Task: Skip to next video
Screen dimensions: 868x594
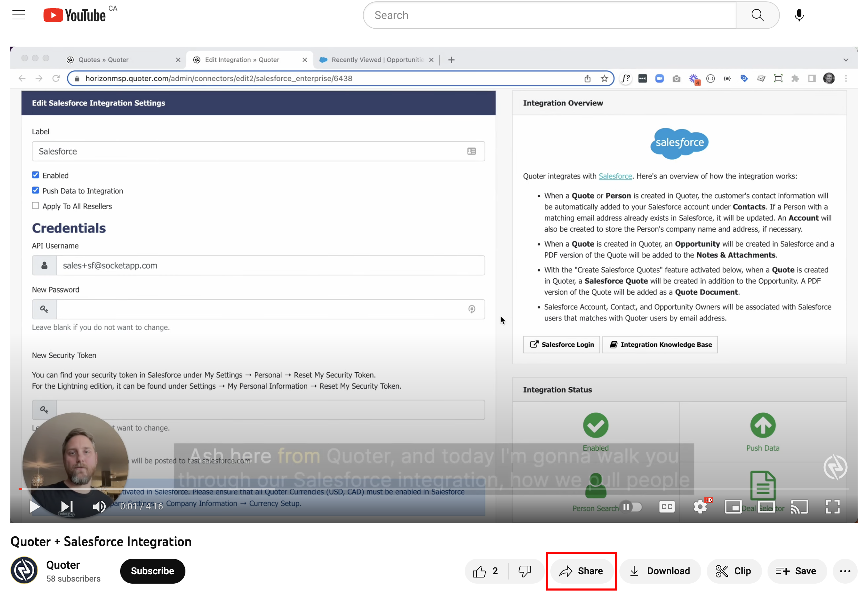Action: coord(67,507)
